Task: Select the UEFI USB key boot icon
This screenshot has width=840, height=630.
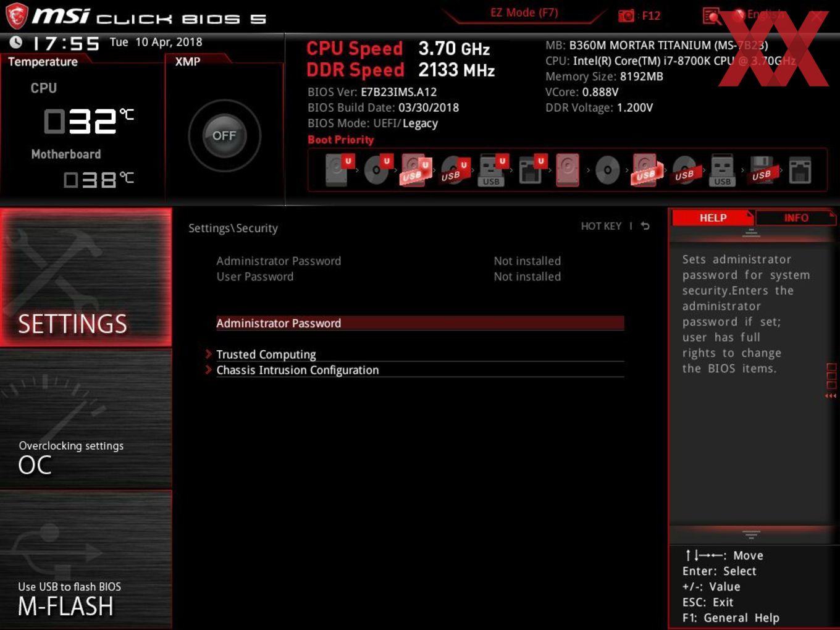Action: click(492, 170)
